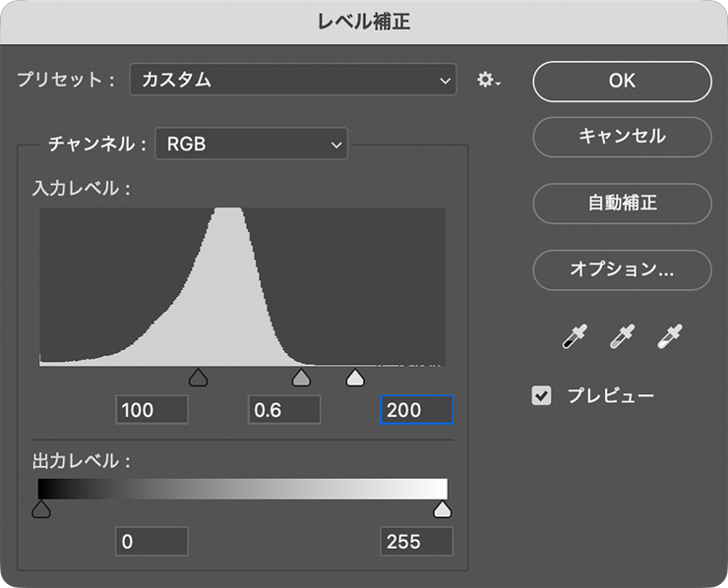Open the プリセット カスタム dropdown

[293, 80]
